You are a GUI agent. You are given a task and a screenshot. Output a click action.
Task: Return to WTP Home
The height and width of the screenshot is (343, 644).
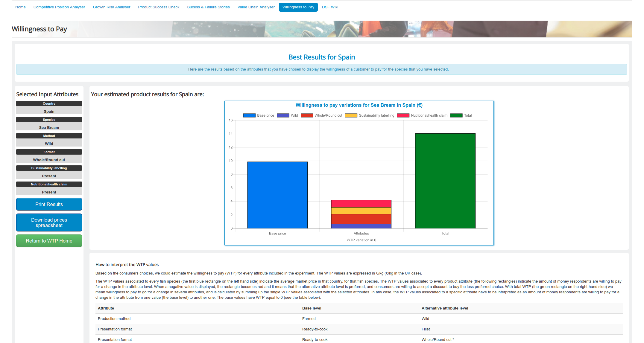click(x=49, y=241)
